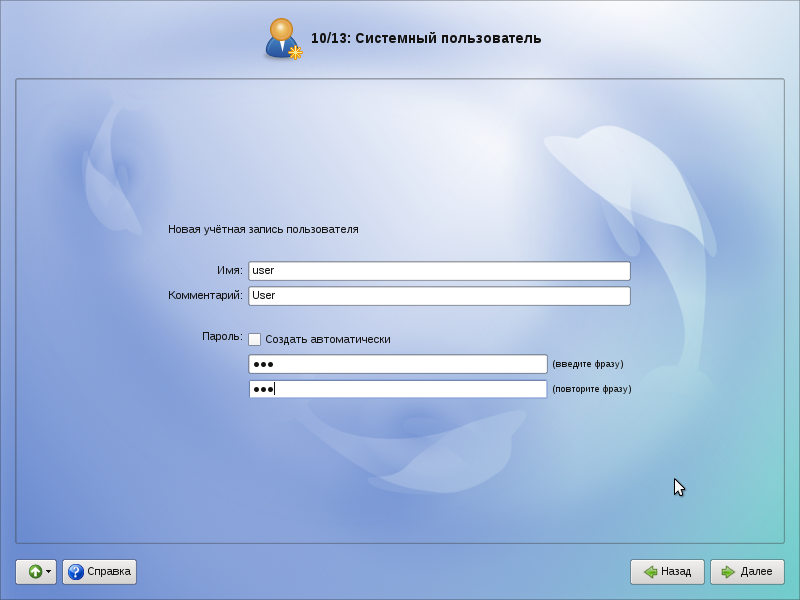This screenshot has width=800, height=600.
Task: Click the blue question mark help icon
Action: tap(75, 572)
